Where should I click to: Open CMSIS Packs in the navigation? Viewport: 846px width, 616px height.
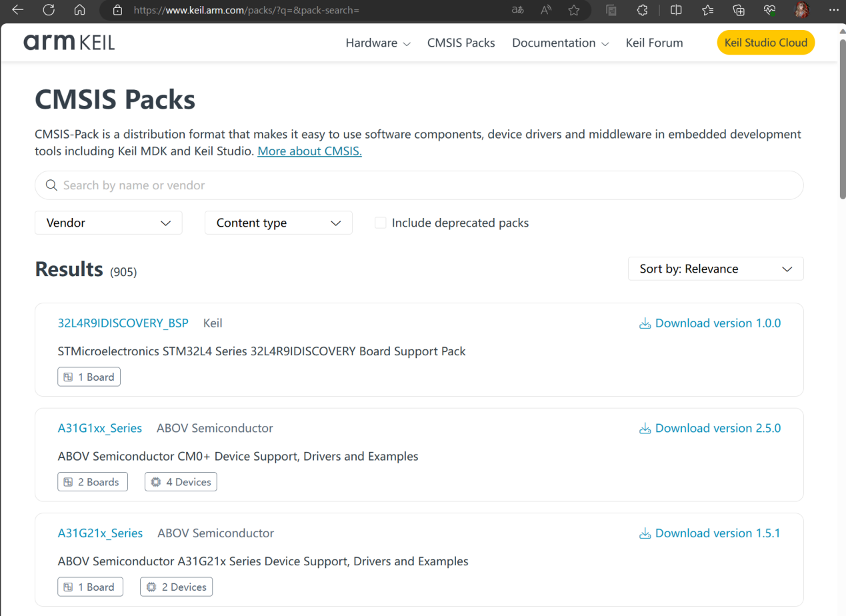(461, 43)
